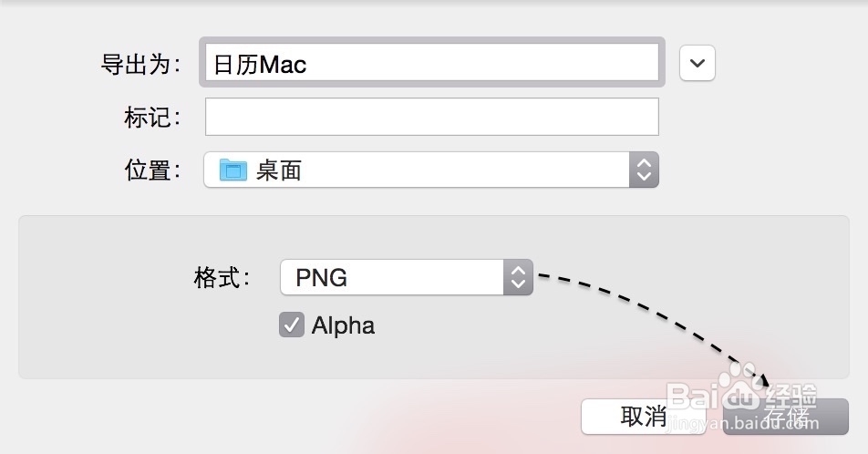Select the 桌面 text in location popup

tap(279, 170)
